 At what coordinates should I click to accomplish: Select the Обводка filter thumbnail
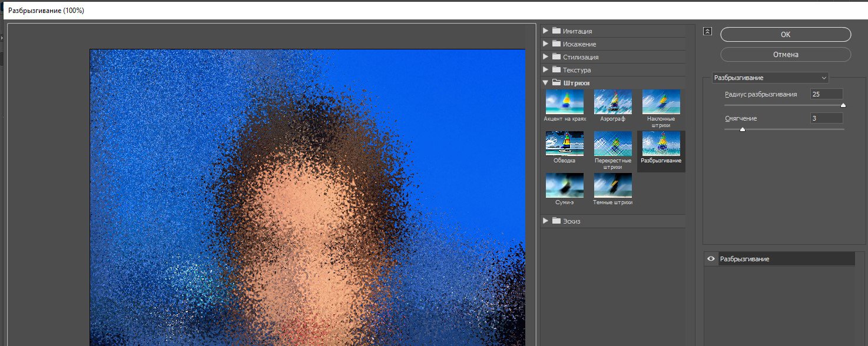point(565,144)
